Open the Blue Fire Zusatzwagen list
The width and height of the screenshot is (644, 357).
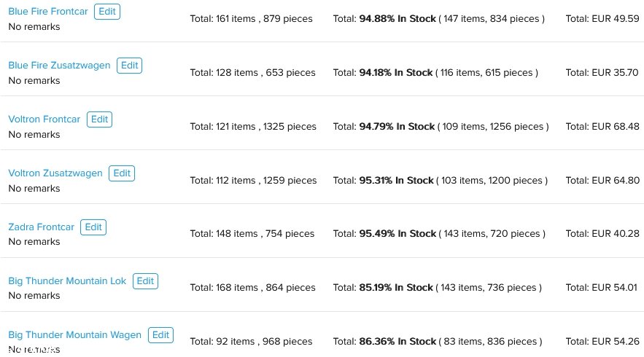point(59,66)
